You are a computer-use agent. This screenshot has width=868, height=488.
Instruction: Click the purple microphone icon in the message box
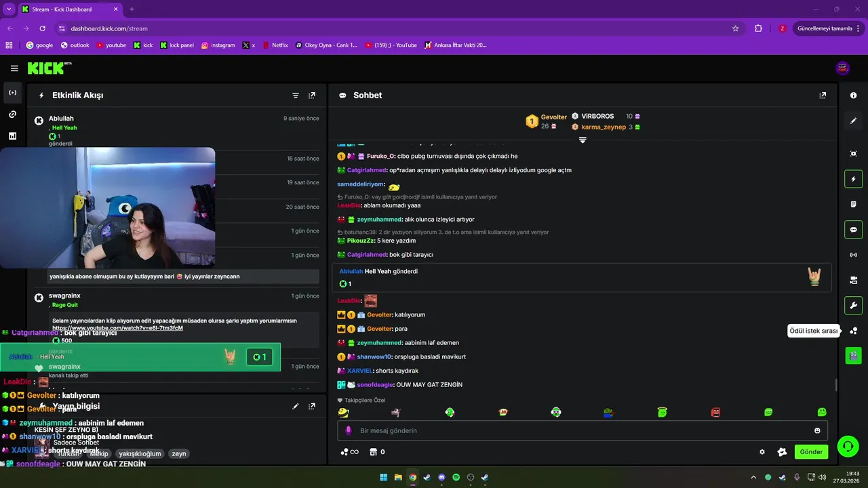coord(349,430)
